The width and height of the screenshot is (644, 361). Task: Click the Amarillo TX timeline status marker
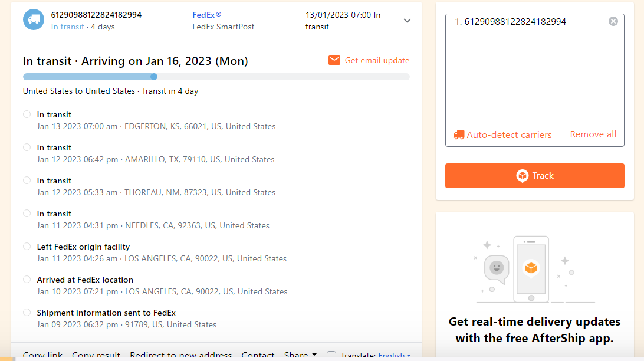[x=27, y=147]
